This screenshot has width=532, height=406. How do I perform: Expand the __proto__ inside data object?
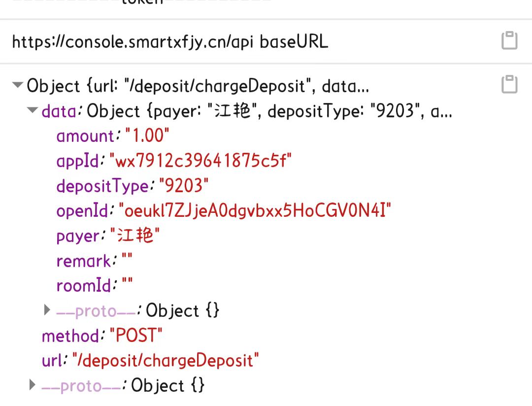tap(47, 310)
